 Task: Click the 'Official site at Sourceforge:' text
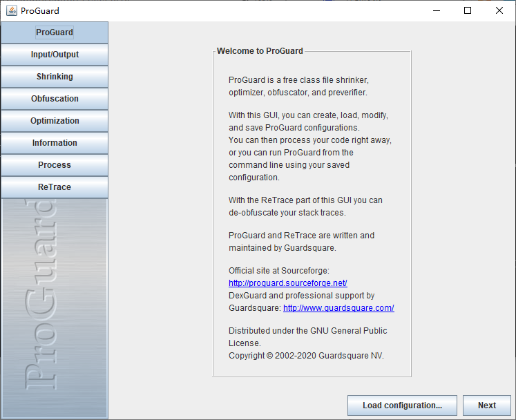point(279,271)
